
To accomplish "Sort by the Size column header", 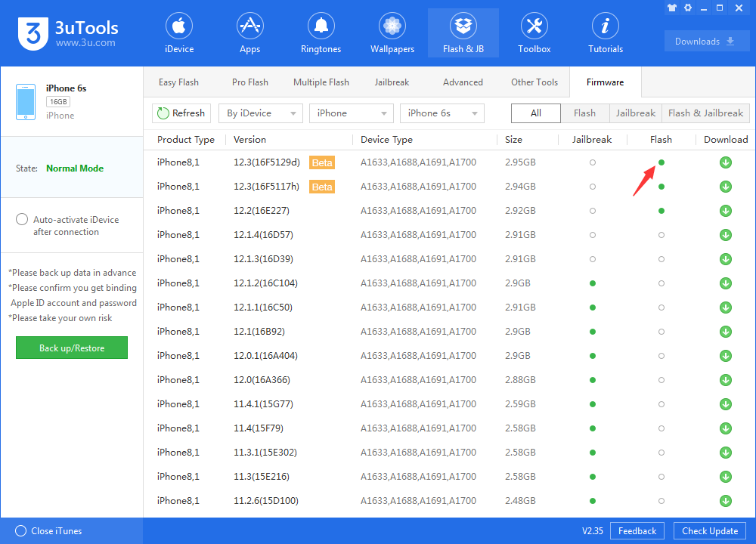I will pyautogui.click(x=513, y=139).
